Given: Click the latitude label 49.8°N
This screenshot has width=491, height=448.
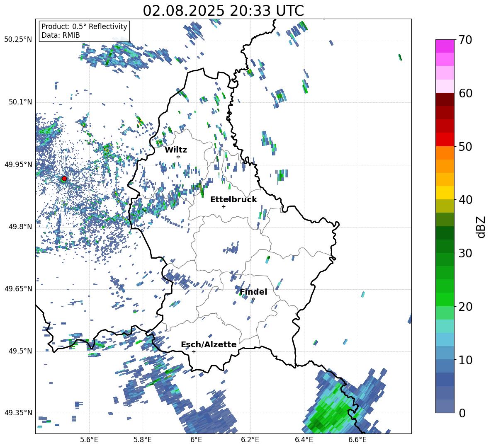Looking at the screenshot, I should tap(20, 227).
